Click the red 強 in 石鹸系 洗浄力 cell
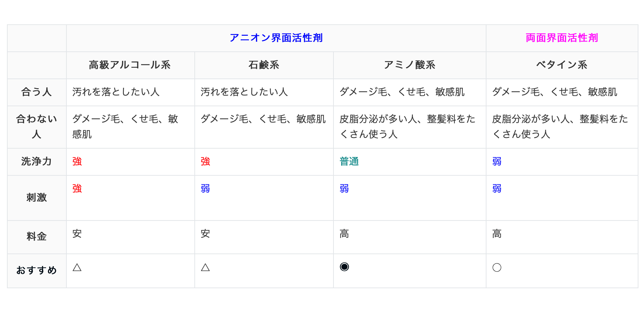The image size is (644, 316). (205, 161)
